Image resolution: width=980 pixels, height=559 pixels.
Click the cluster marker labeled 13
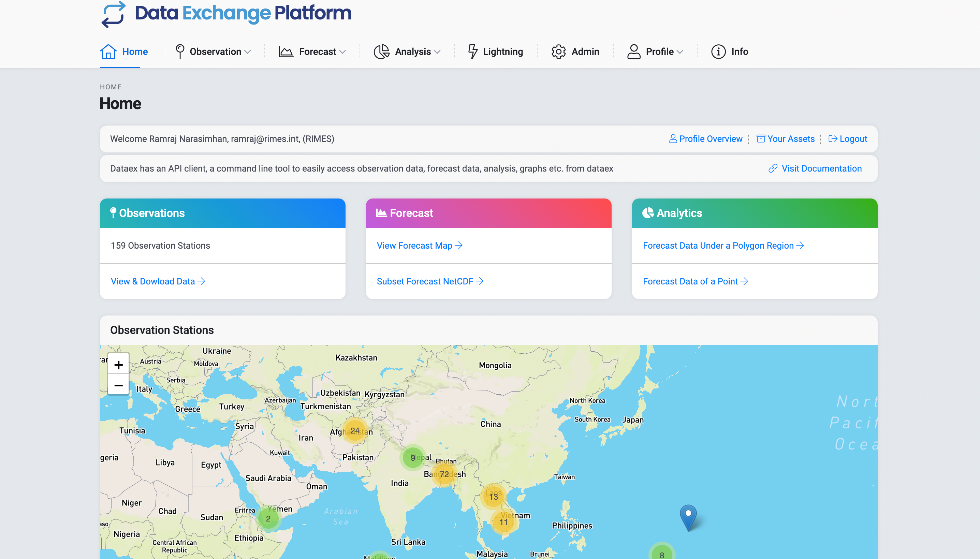(x=493, y=497)
